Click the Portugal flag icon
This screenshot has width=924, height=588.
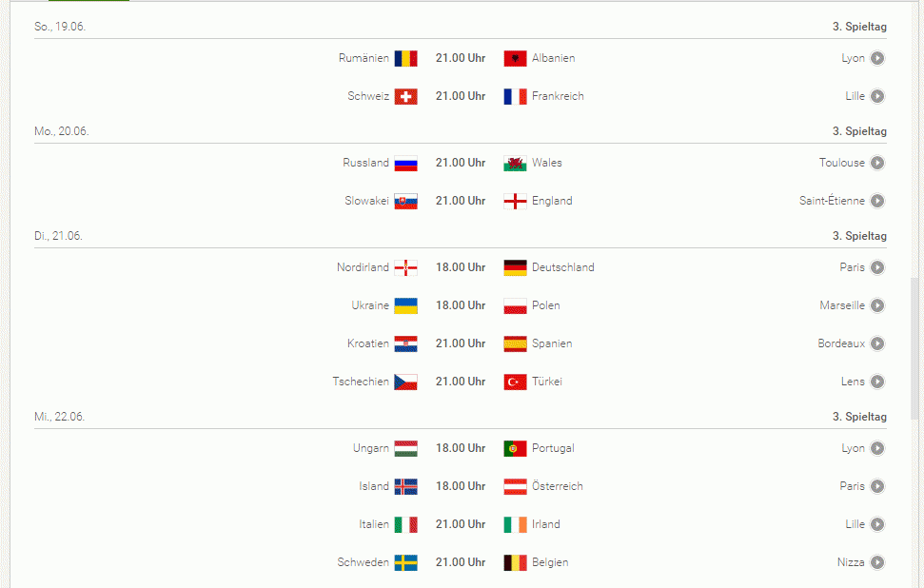pos(515,448)
